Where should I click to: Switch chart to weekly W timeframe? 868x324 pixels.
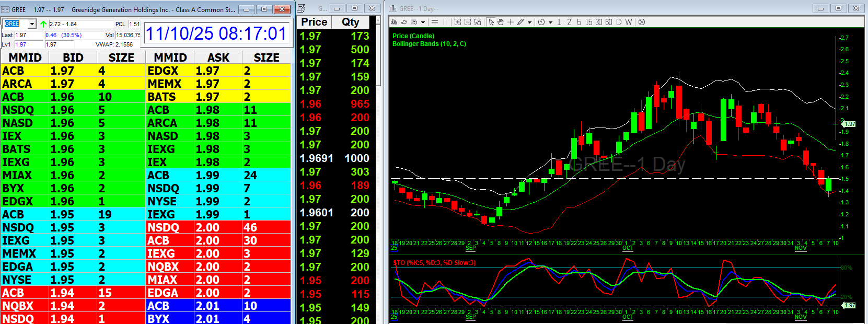click(x=629, y=22)
